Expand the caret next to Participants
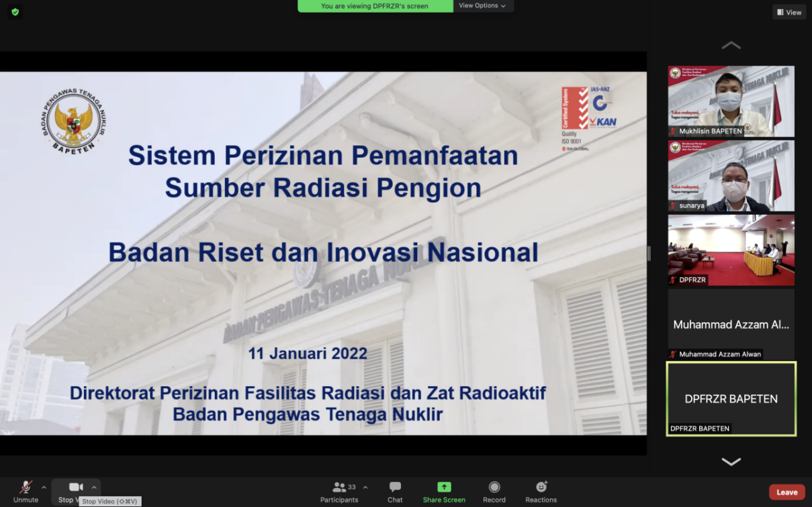 [365, 488]
